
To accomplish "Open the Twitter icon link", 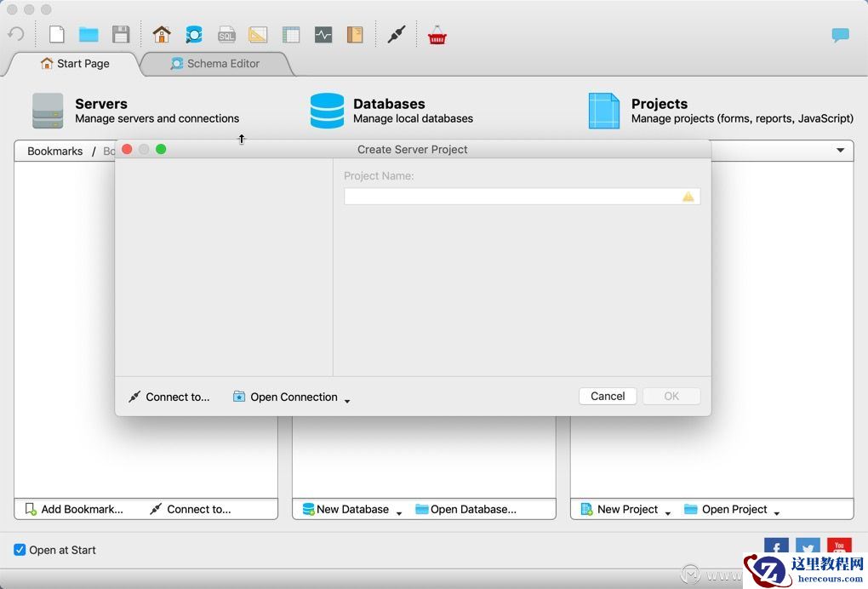I will 808,547.
